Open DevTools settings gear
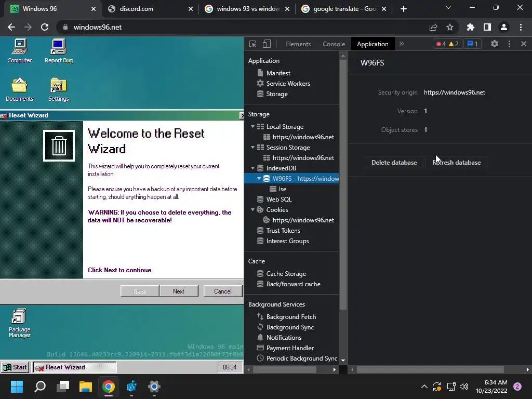Image resolution: width=532 pixels, height=399 pixels. click(495, 44)
